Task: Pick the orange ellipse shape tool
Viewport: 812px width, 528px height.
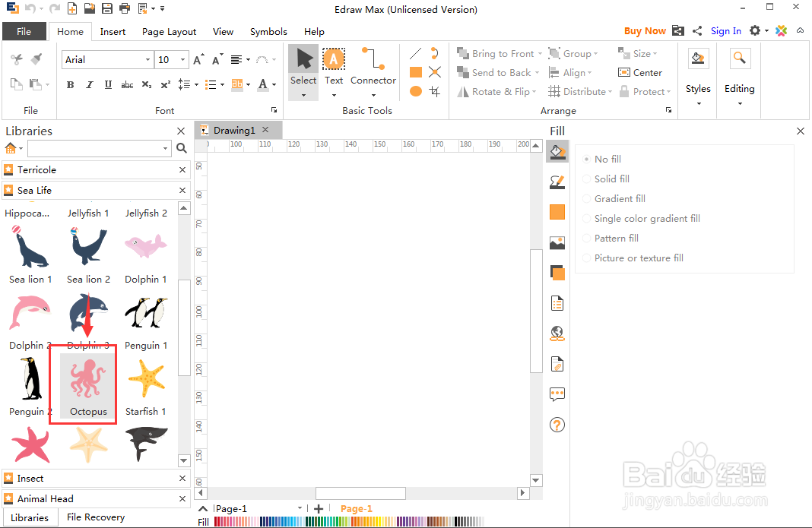Action: [415, 91]
